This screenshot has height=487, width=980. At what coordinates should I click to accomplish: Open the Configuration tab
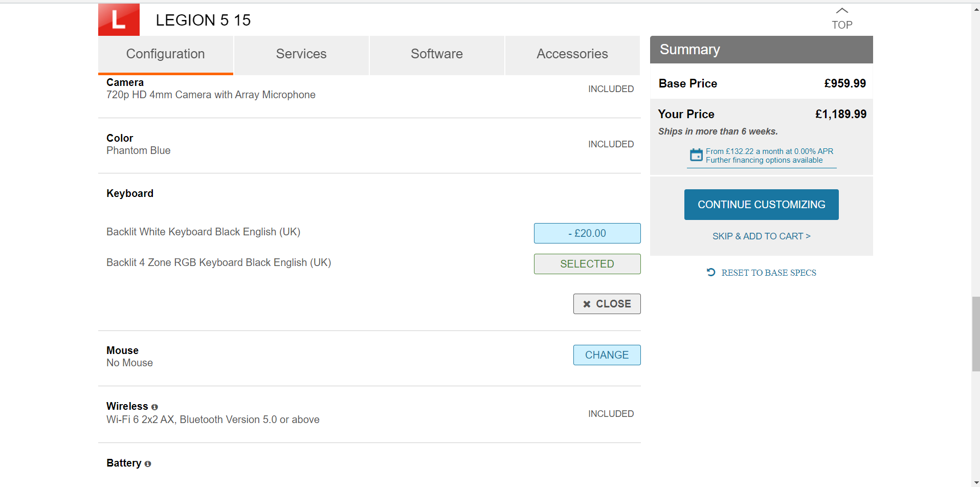tap(165, 54)
